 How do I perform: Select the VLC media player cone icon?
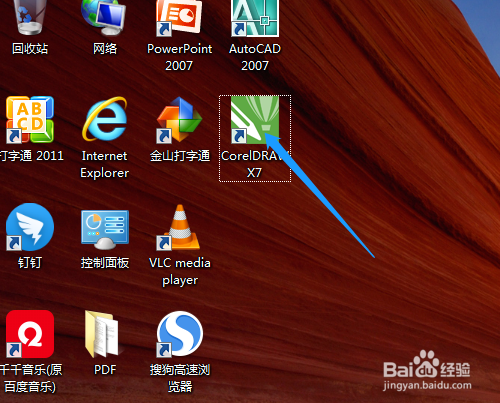click(x=179, y=227)
